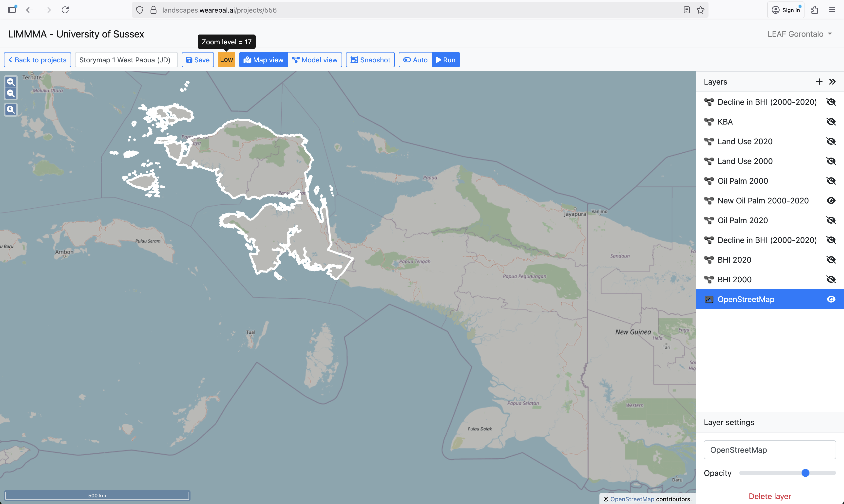This screenshot has height=504, width=844.
Task: Hide the New Oil Palm 2000-2020 layer
Action: [831, 201]
